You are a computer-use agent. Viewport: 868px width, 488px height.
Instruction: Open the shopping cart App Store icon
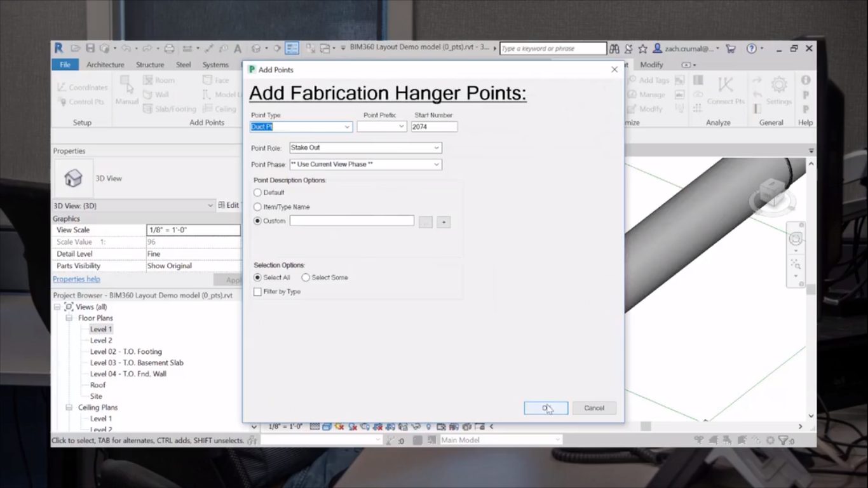coord(731,48)
